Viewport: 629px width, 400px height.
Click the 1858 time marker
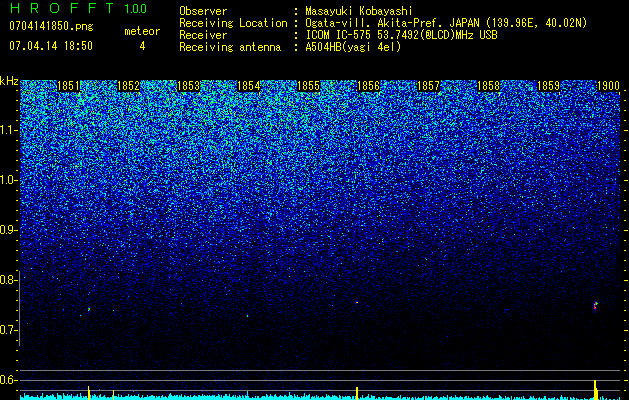click(x=489, y=86)
